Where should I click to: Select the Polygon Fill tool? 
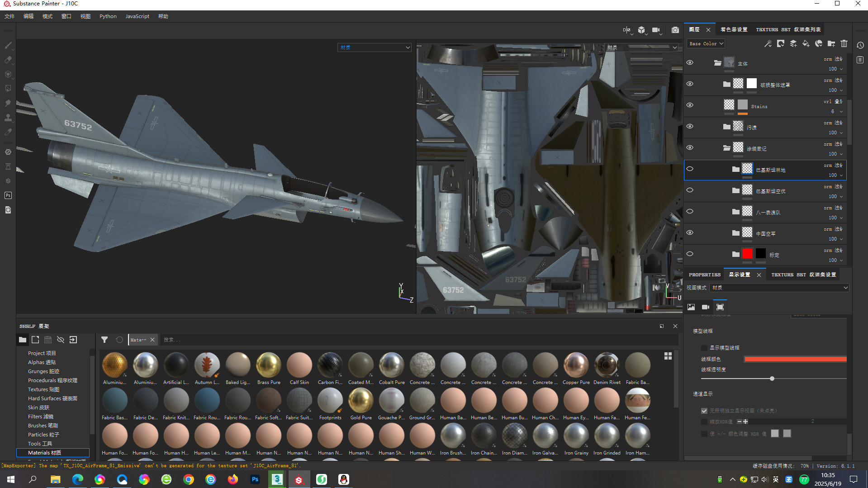coord(8,89)
